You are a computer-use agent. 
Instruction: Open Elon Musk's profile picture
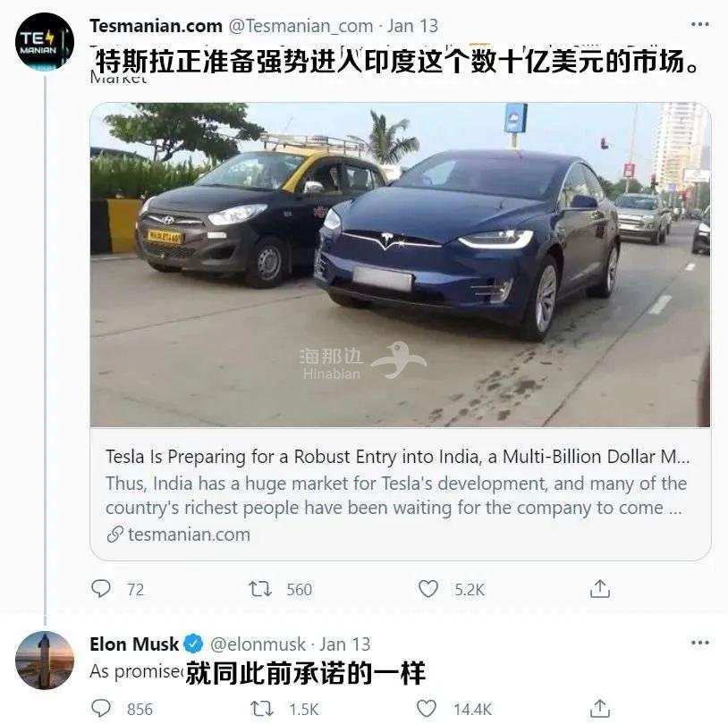(x=45, y=660)
